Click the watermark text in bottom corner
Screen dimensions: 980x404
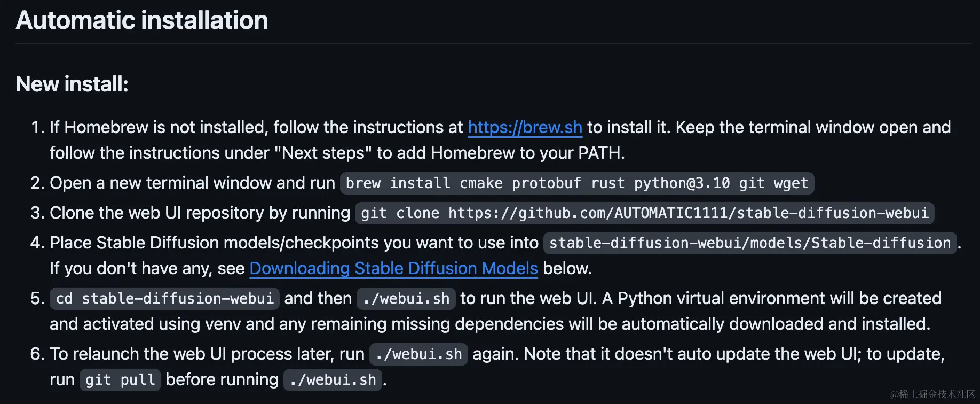coord(932,394)
